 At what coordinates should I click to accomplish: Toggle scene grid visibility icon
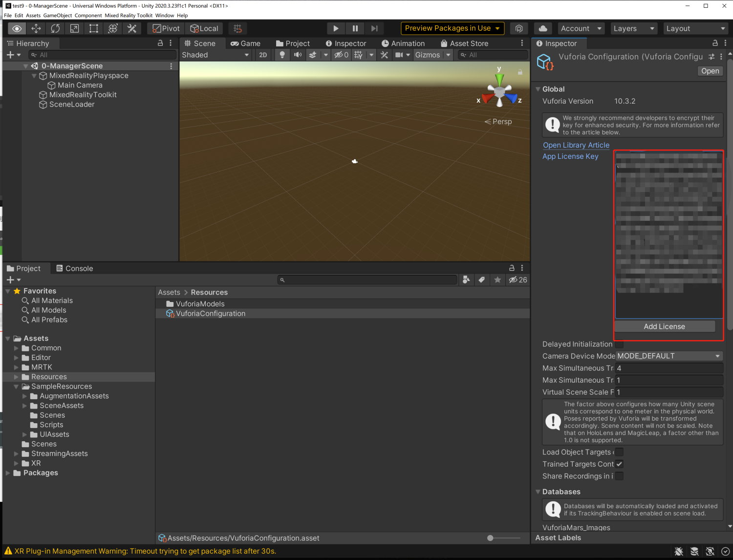[358, 55]
